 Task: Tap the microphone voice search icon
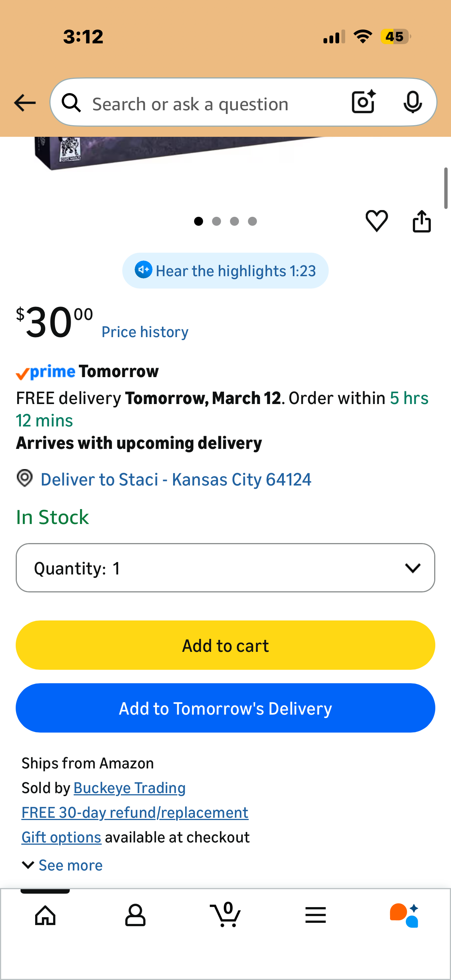(x=412, y=102)
